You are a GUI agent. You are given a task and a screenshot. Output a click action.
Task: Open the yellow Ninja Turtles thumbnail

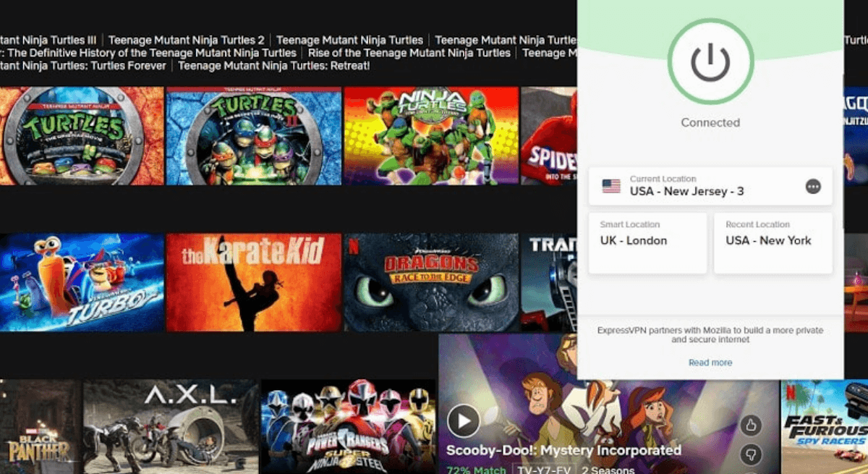pyautogui.click(x=431, y=136)
